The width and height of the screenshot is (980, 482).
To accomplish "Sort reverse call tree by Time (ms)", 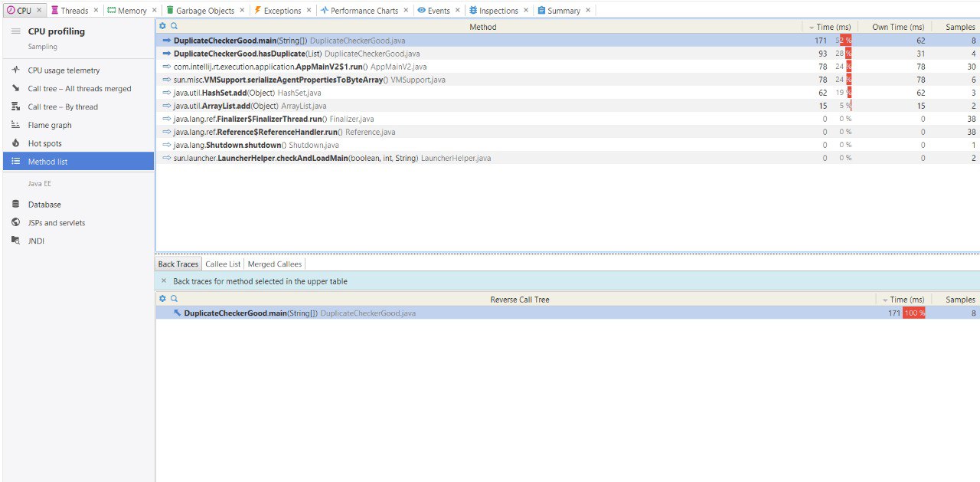I will tap(903, 300).
